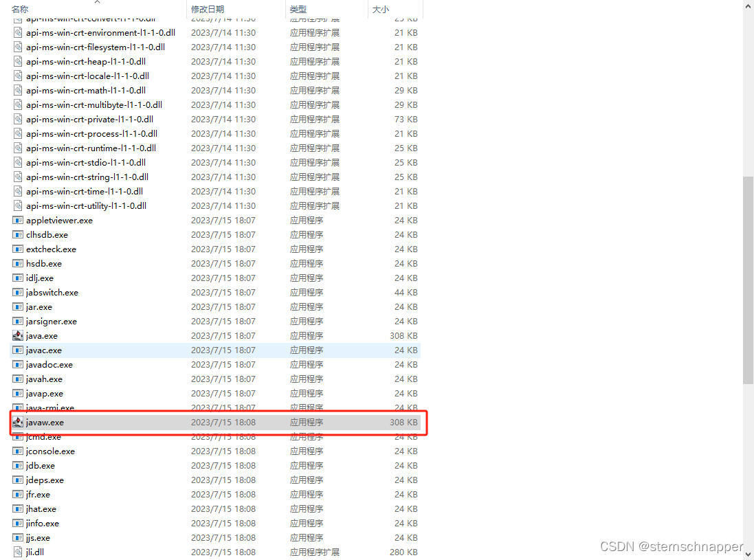
Task: Click the 类型 column header
Action: 297,9
